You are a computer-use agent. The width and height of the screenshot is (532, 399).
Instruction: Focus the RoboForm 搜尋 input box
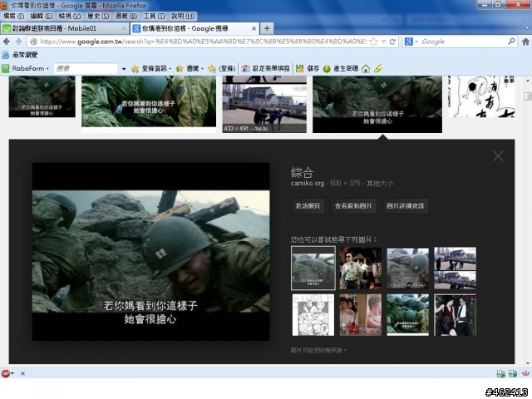[x=86, y=68]
